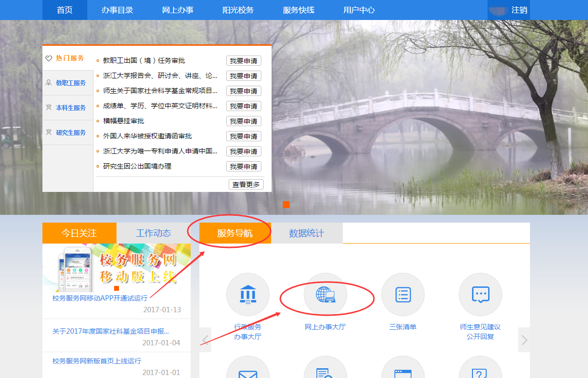Open the 网上办事大厅 globe icon
This screenshot has height=378, width=588.
pyautogui.click(x=325, y=295)
